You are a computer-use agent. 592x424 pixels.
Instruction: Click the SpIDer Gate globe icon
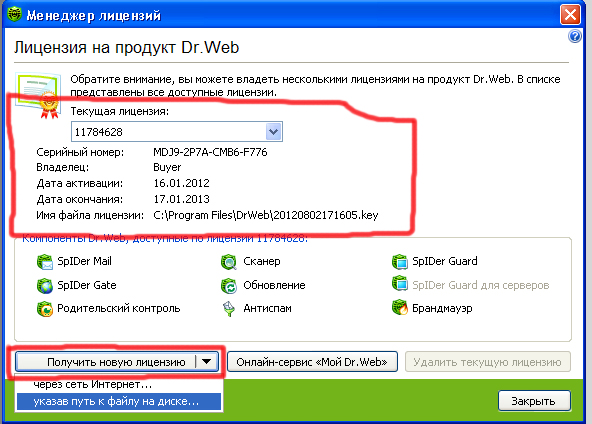coord(45,286)
